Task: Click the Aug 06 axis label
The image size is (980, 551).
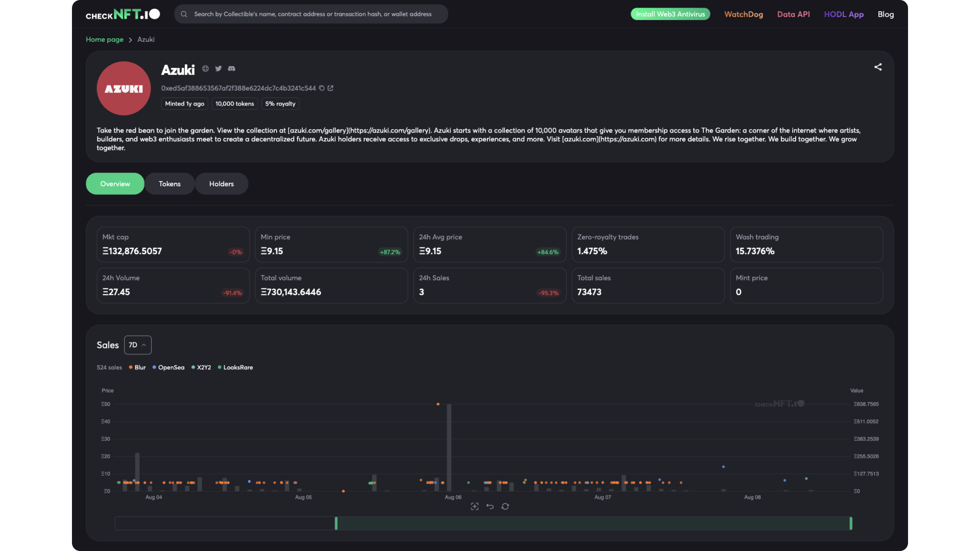Action: [453, 497]
